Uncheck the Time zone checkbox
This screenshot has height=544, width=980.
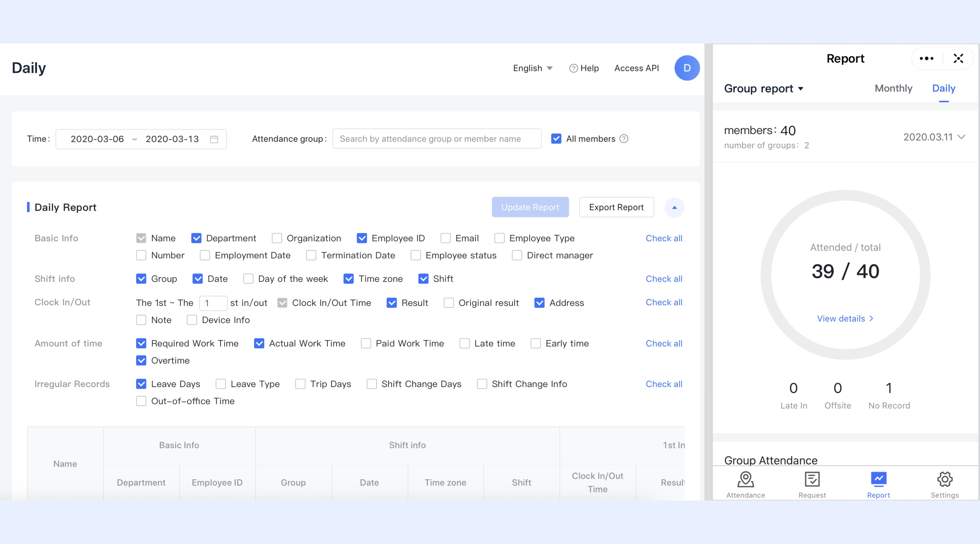tap(348, 279)
